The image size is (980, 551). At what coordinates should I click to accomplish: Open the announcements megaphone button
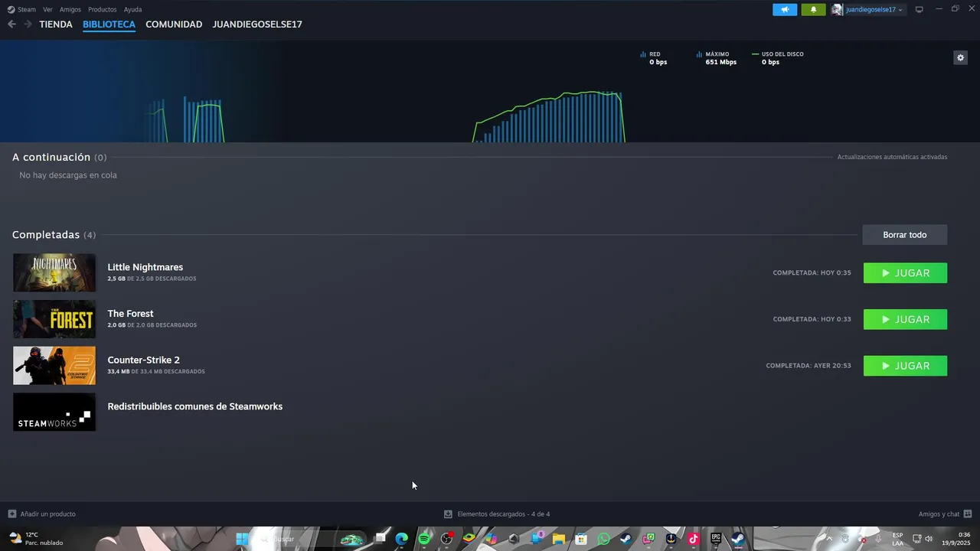point(785,9)
